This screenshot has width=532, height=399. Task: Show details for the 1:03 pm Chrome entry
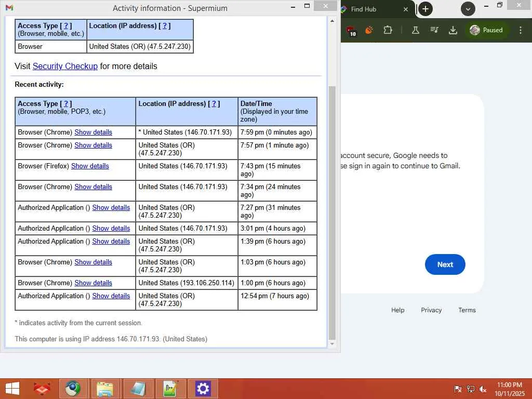pos(94,262)
